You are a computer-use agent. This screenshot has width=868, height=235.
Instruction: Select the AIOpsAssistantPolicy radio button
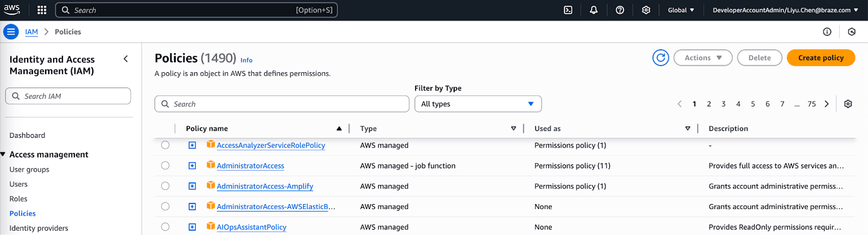[165, 227]
